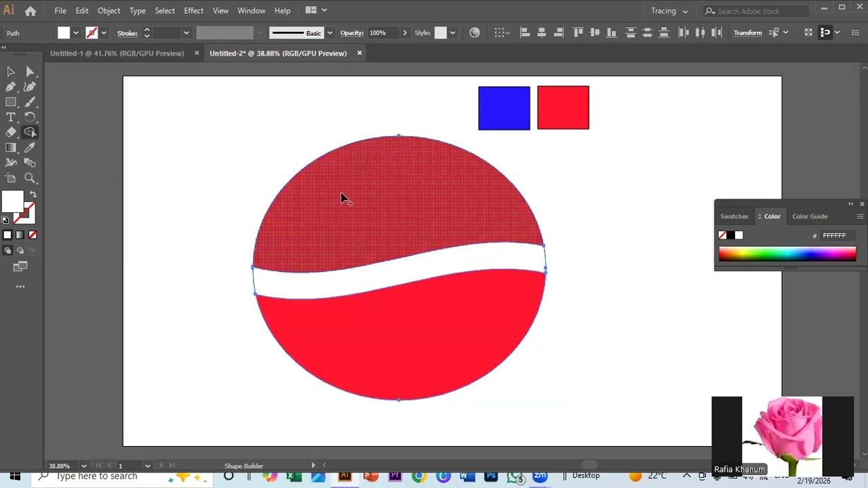This screenshot has width=868, height=488.
Task: Reset default fill and stroke
Action: pos(5,220)
